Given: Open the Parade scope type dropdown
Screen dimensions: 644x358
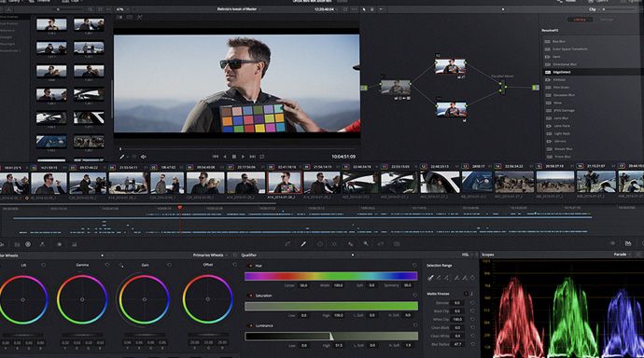Looking at the screenshot, I should pyautogui.click(x=622, y=255).
